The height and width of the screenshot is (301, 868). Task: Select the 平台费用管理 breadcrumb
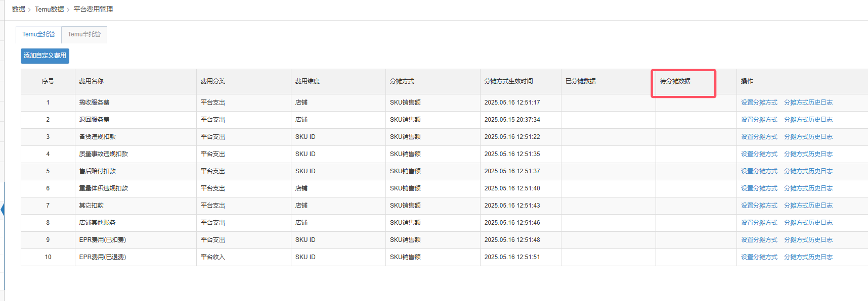(x=93, y=9)
